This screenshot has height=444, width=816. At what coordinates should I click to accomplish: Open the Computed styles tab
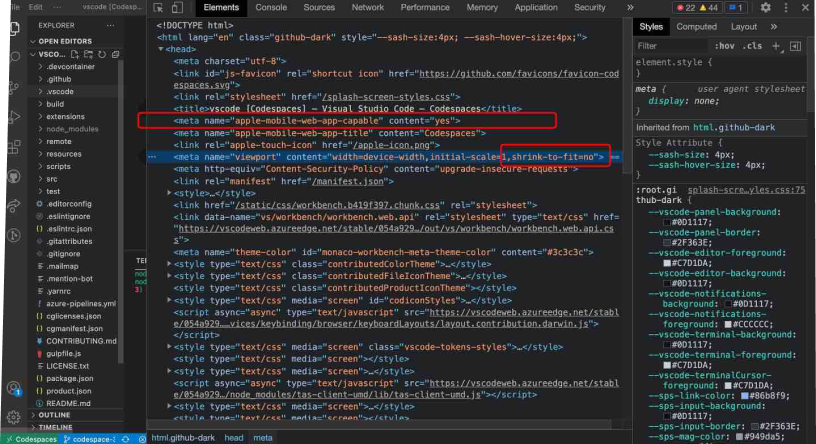tap(696, 27)
